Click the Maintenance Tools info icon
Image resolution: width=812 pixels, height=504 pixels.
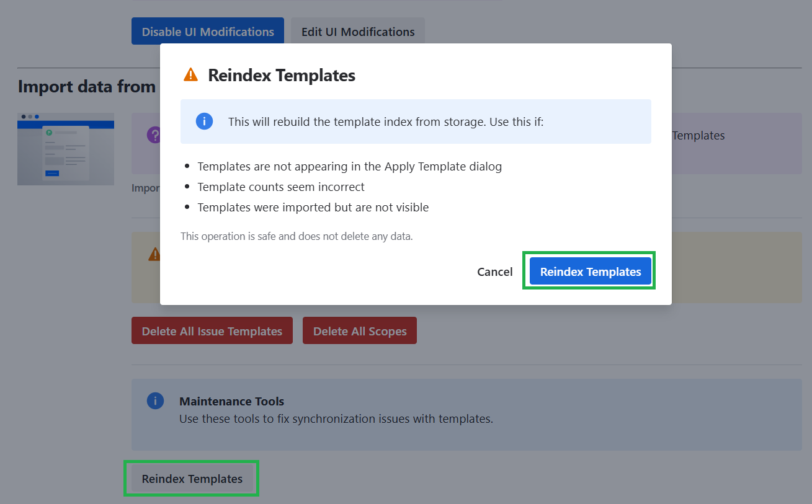click(155, 401)
